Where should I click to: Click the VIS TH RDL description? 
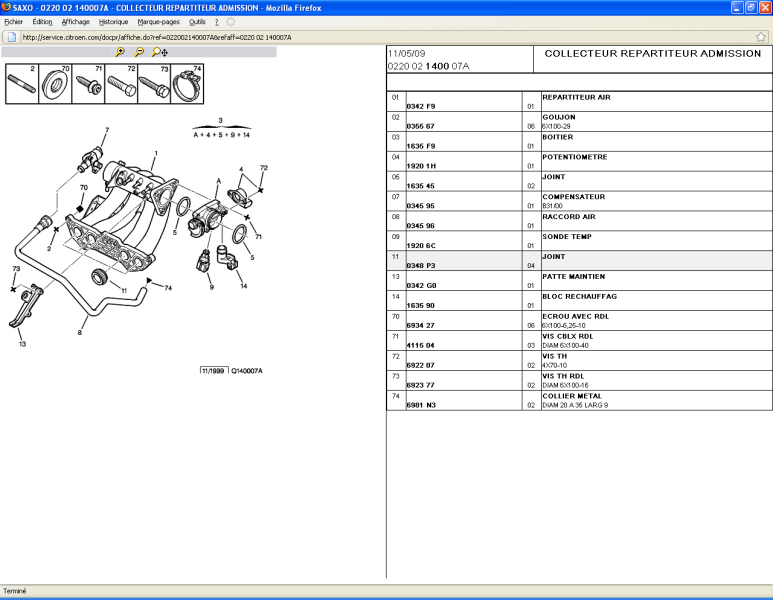[x=563, y=376]
